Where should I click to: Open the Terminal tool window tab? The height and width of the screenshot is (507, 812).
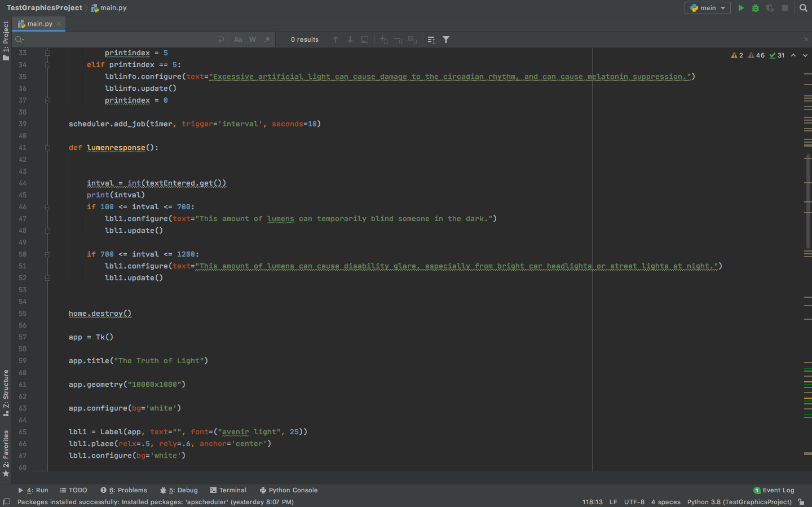[x=228, y=490]
